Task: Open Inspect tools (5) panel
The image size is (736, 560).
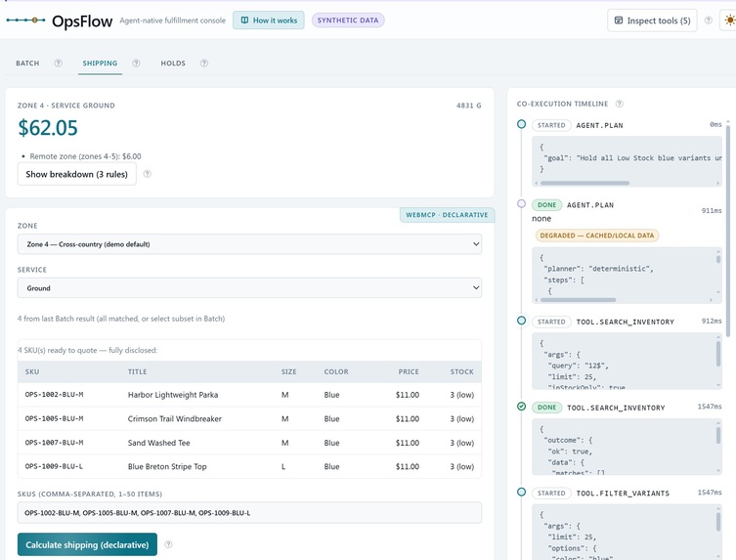Action: [x=652, y=21]
